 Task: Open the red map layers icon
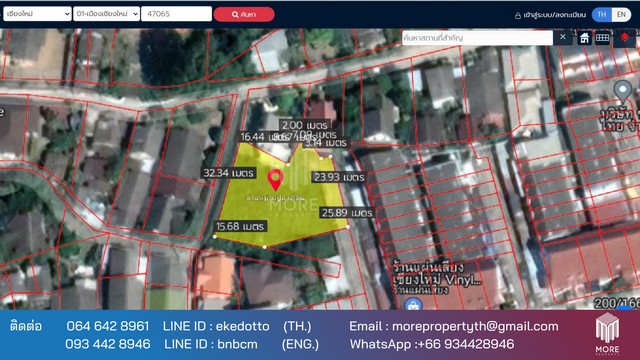click(x=624, y=38)
